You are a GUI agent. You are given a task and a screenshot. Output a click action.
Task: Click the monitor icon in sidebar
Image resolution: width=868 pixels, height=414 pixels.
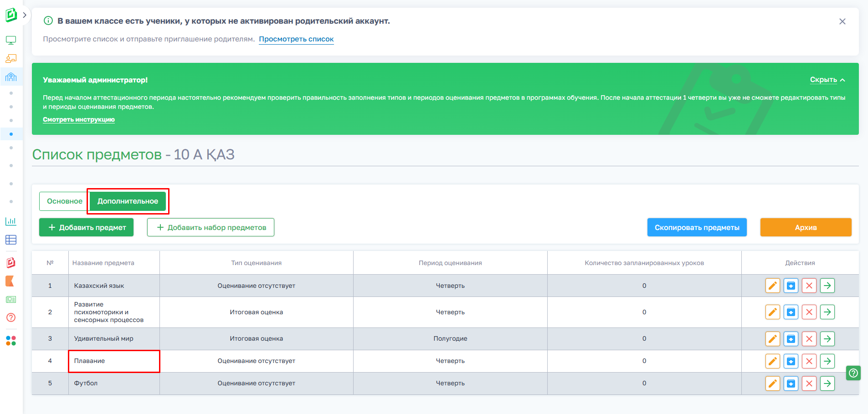click(x=11, y=41)
